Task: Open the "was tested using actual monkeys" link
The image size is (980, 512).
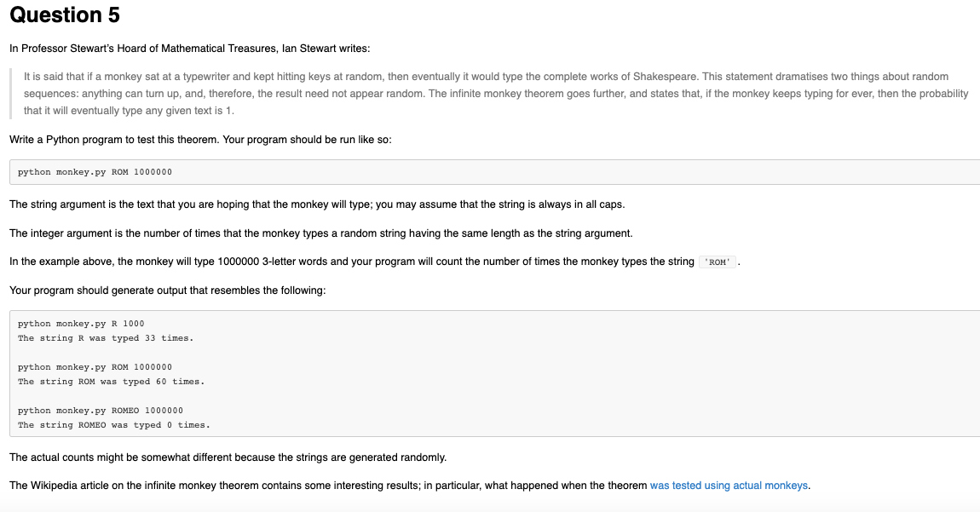Action: coord(729,486)
